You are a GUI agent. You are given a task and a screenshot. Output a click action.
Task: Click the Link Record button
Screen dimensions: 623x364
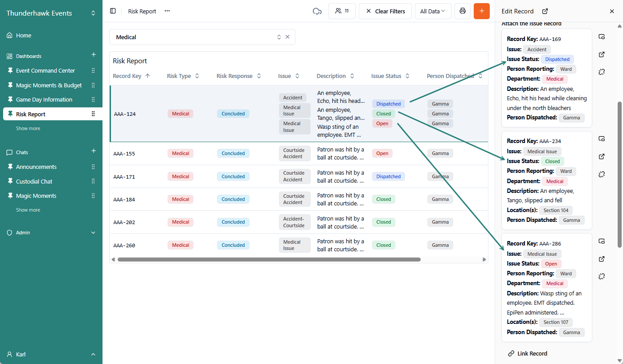click(x=528, y=353)
